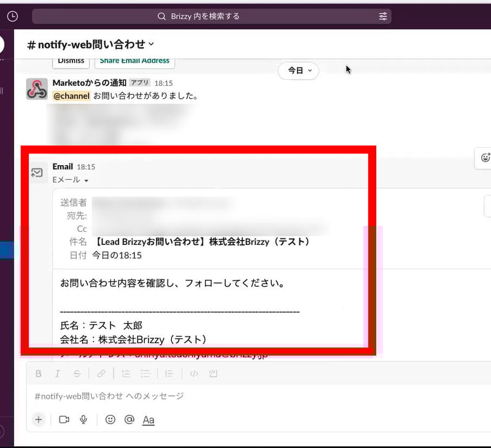Click the 18:15 timestamp on the Marketo message
The image size is (491, 448).
(163, 83)
